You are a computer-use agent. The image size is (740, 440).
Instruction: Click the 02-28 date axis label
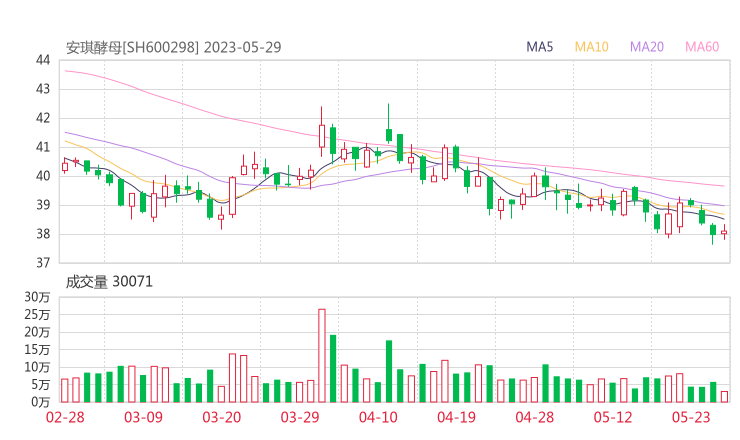click(65, 417)
